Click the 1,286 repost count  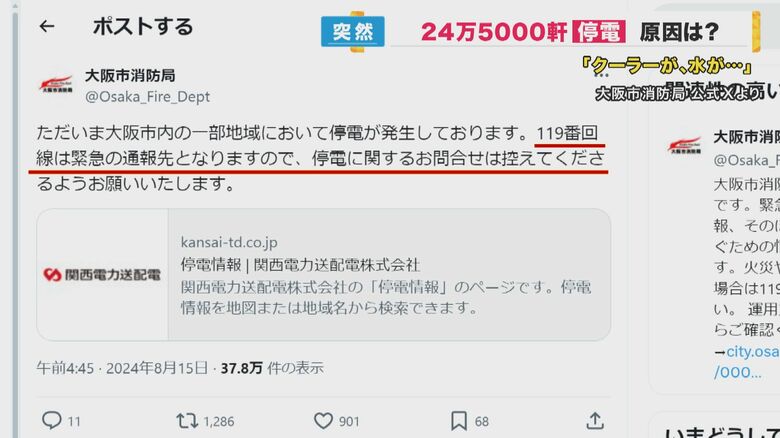[219, 422]
